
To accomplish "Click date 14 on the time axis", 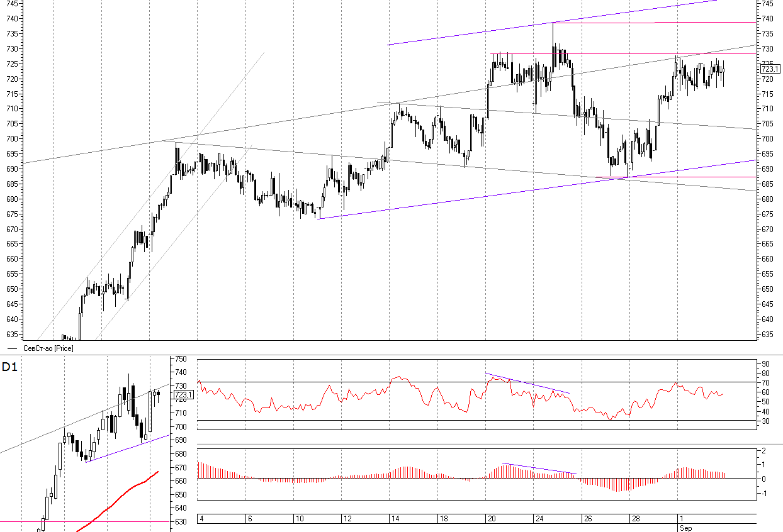I will pos(395,519).
